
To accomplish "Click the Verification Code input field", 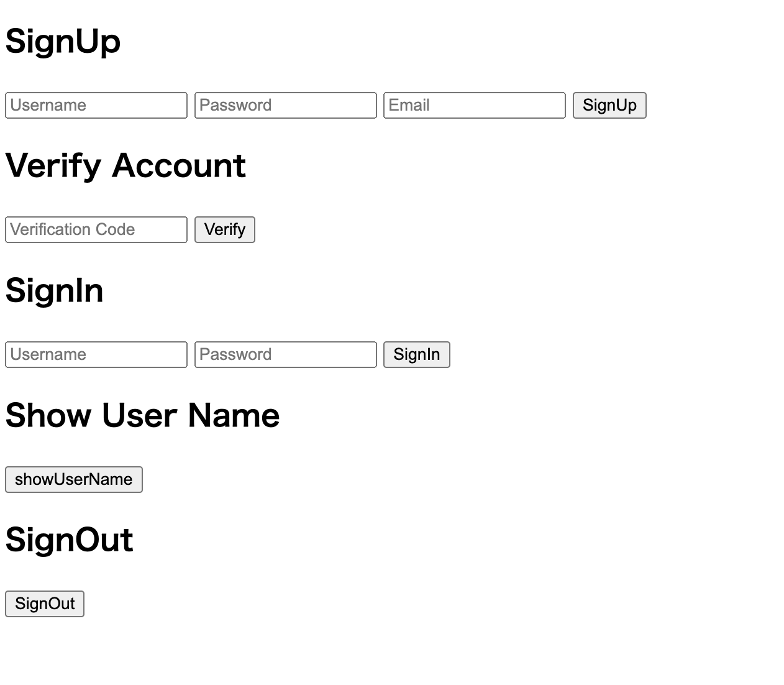I will [96, 230].
